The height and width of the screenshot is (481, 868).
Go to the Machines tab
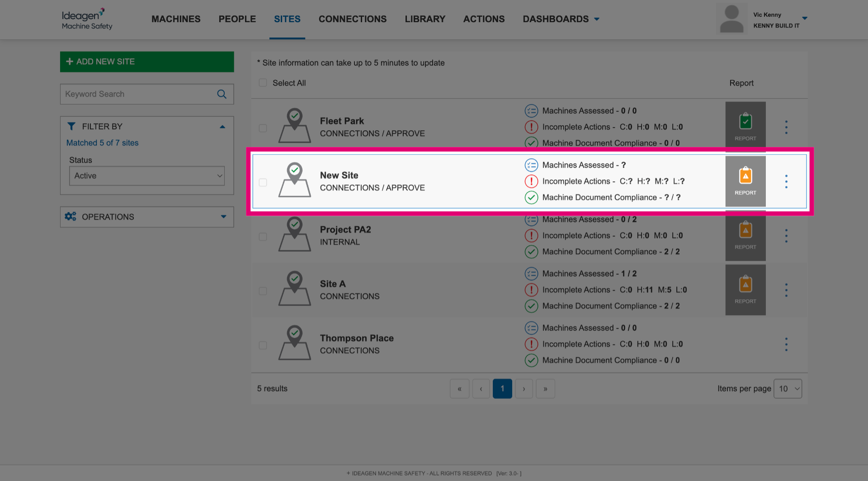pos(176,19)
